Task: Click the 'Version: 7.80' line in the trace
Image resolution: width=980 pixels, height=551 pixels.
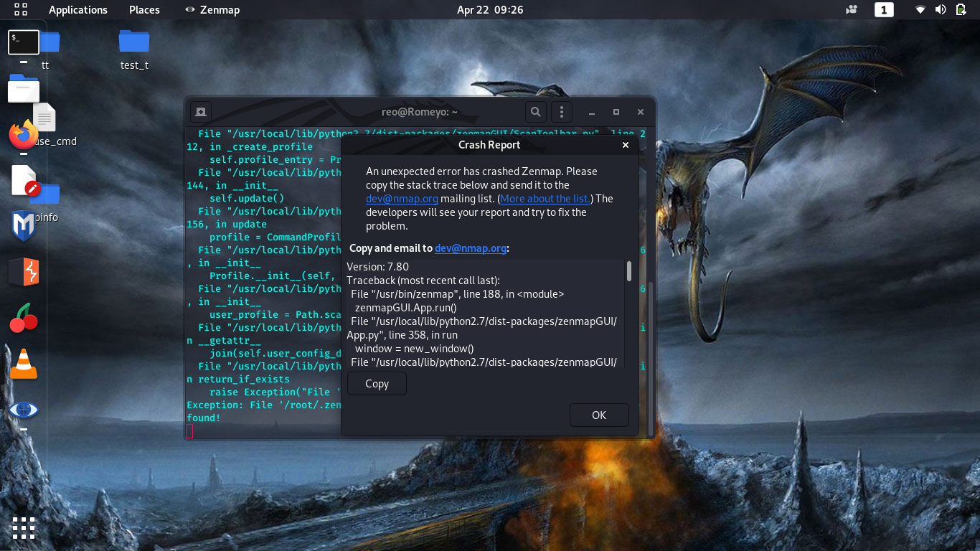Action: [x=377, y=266]
